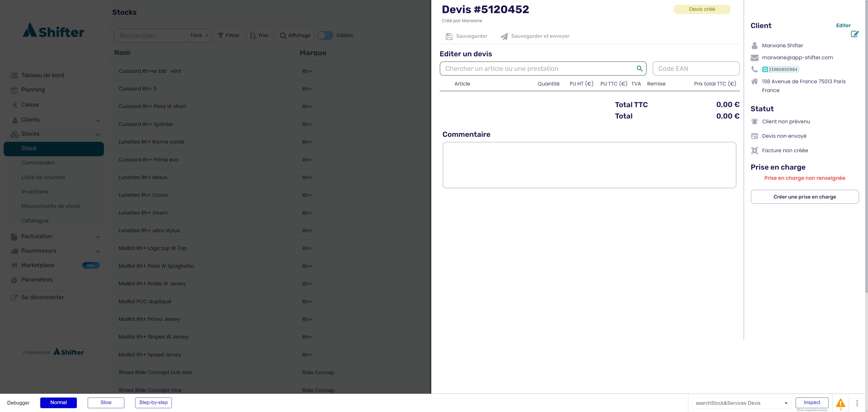This screenshot has height=412, width=868.
Task: Click the Sauvegarder floppy disk icon
Action: coord(449,36)
